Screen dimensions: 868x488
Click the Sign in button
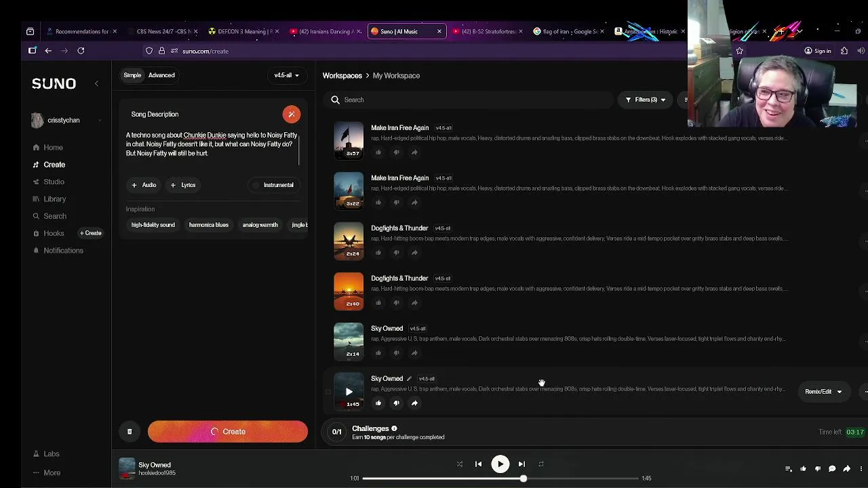click(x=816, y=51)
